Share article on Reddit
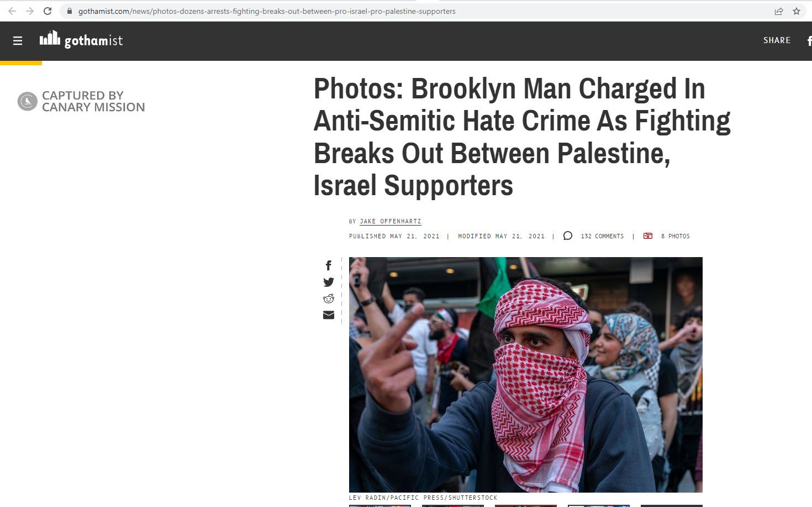 pos(329,299)
